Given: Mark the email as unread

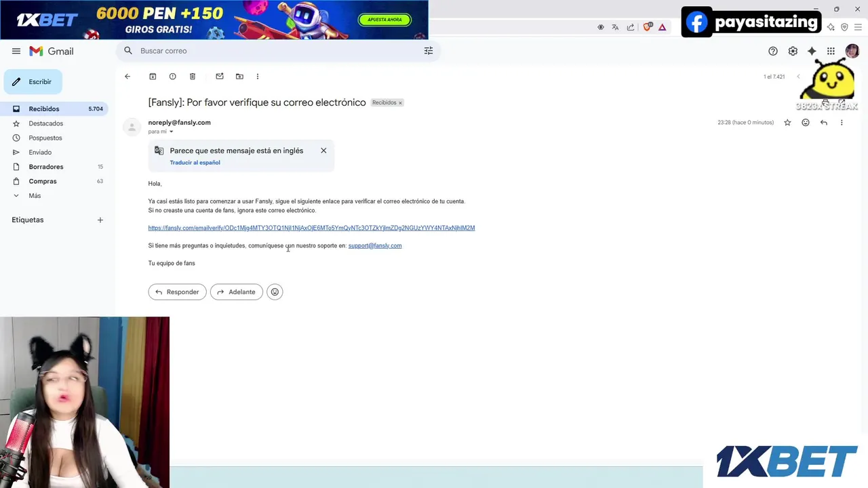Looking at the screenshot, I should tap(220, 77).
